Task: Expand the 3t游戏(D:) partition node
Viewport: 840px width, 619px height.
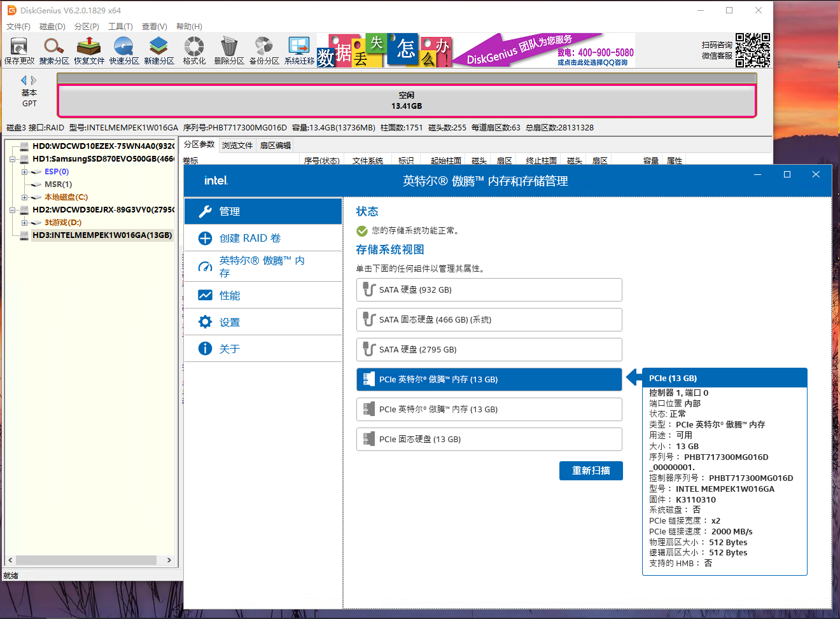Action: (24, 223)
